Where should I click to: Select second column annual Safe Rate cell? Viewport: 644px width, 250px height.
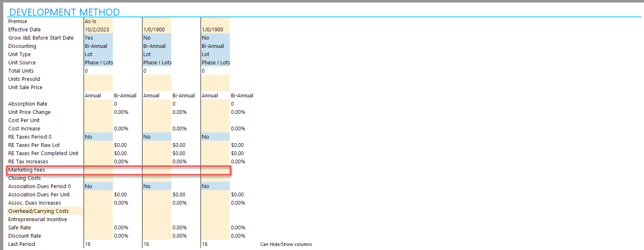[x=156, y=227]
